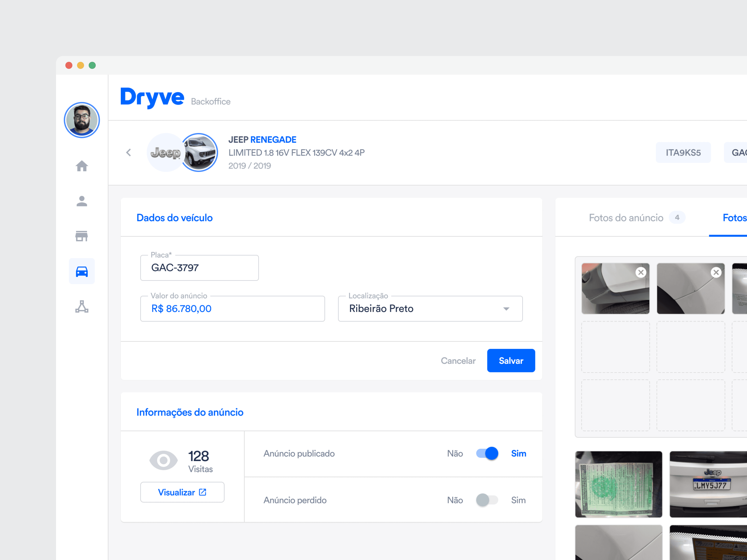The width and height of the screenshot is (747, 560).
Task: Click the Dados do veículo heading
Action: (x=175, y=218)
